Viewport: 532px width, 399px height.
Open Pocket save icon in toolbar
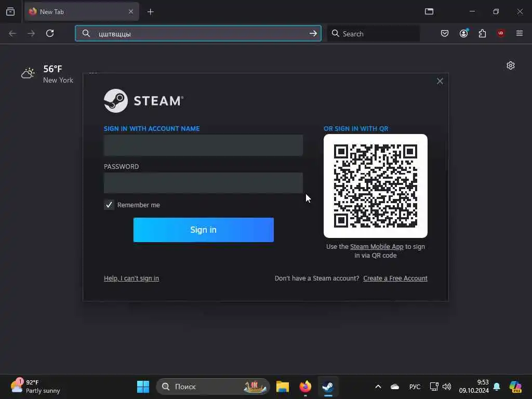click(x=445, y=33)
